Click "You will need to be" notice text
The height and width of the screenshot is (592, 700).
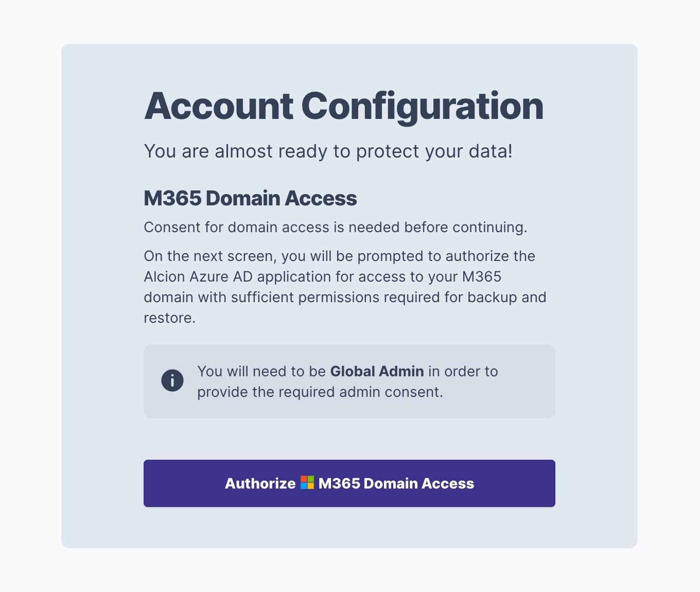tap(261, 371)
